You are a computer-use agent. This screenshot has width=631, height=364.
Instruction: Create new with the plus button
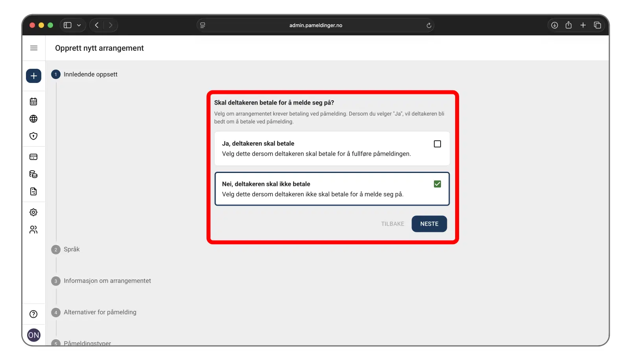point(33,75)
